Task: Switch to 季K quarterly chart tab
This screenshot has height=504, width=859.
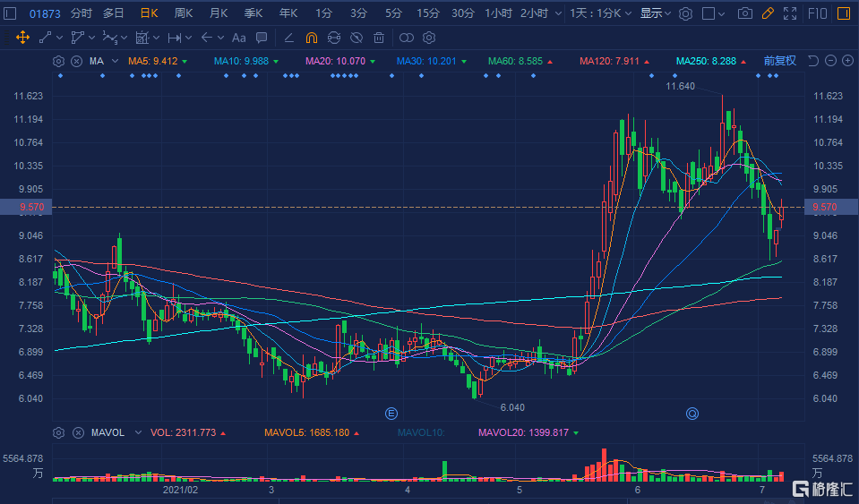Action: pos(253,13)
